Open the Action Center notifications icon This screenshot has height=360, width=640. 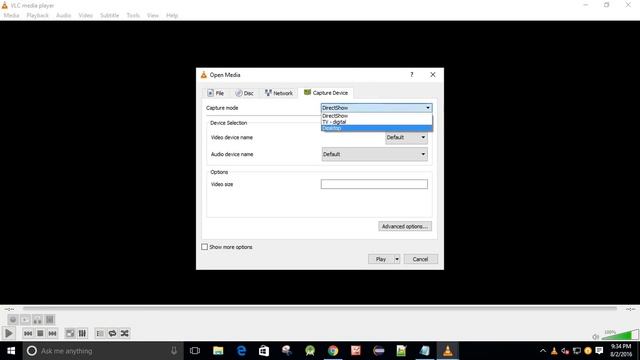tap(599, 351)
